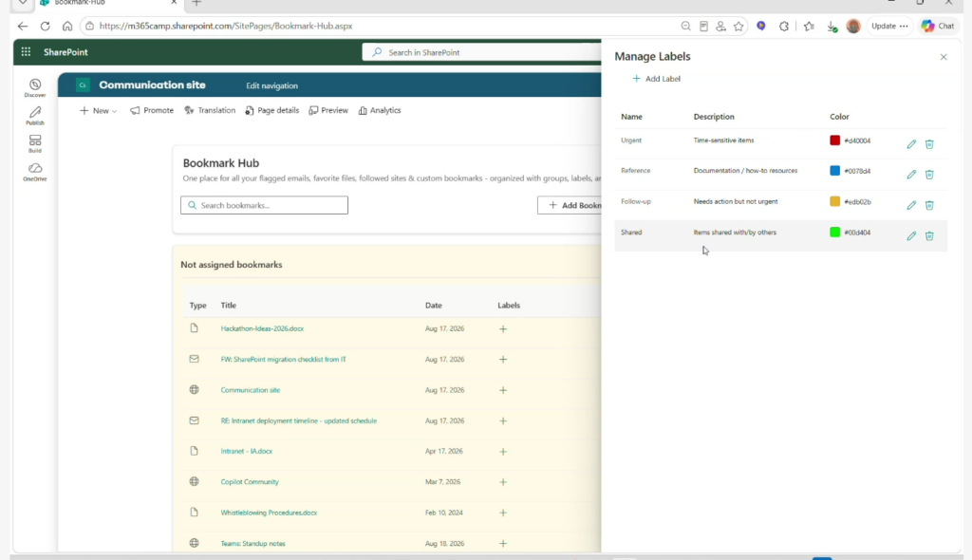The image size is (972, 560).
Task: Add label to Hackathon-Ideas-2026.docx row
Action: coord(503,329)
